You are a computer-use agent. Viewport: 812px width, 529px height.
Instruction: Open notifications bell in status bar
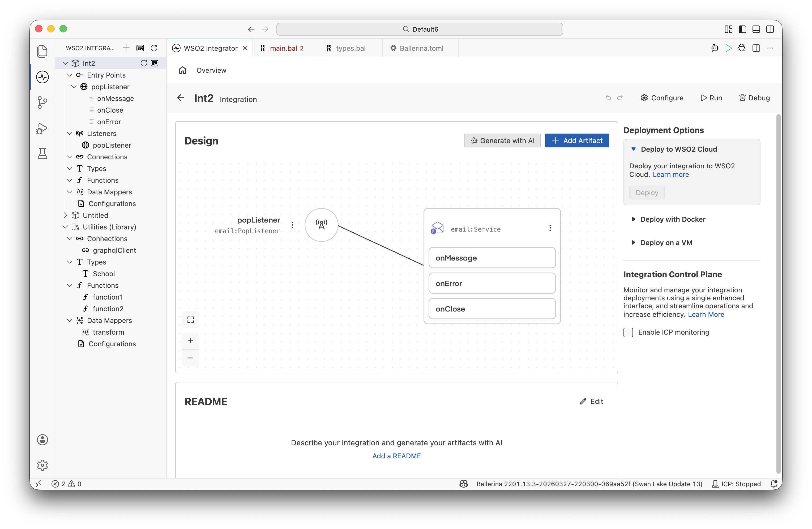click(774, 484)
